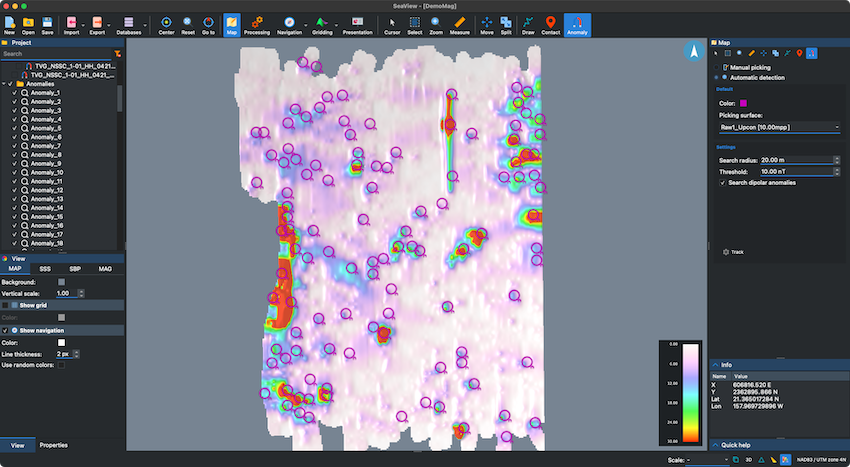
Task: Select the Automatic detection radio option
Action: (717, 78)
